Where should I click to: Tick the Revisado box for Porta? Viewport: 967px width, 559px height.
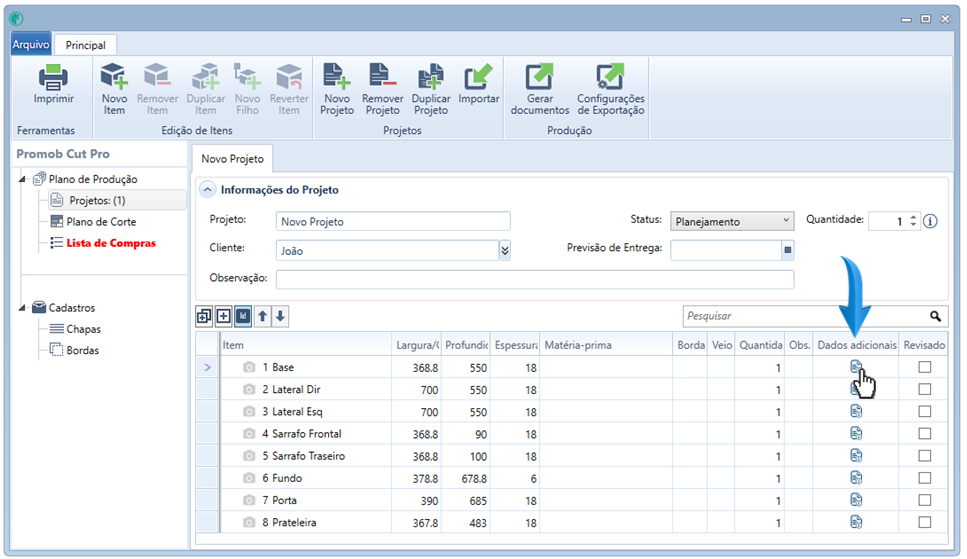[924, 500]
